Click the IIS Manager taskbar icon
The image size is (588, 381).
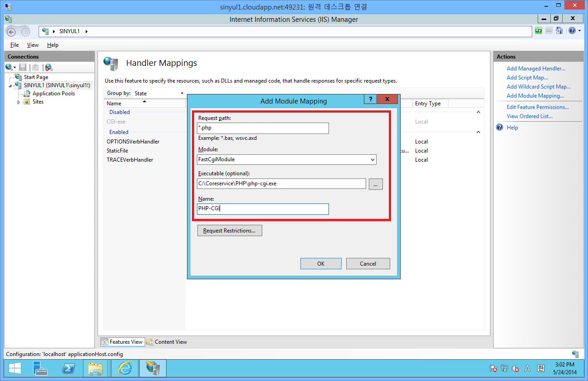[x=153, y=368]
